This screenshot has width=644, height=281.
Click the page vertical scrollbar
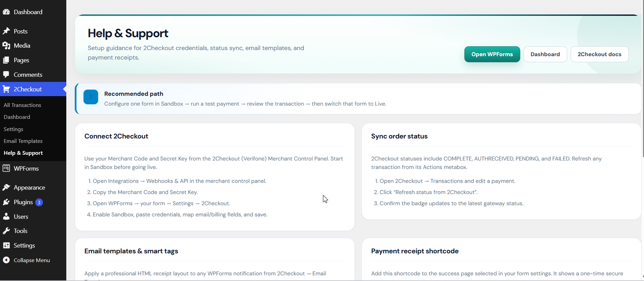pos(642,79)
